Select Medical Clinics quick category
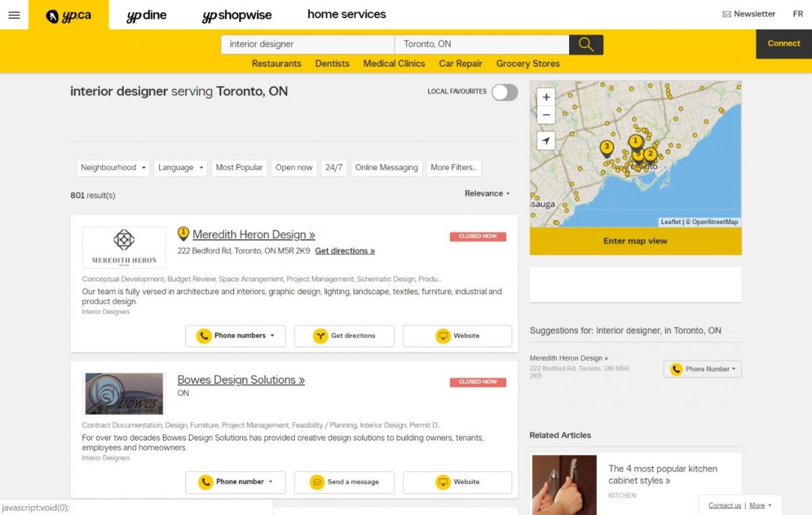The width and height of the screenshot is (812, 515). point(394,64)
